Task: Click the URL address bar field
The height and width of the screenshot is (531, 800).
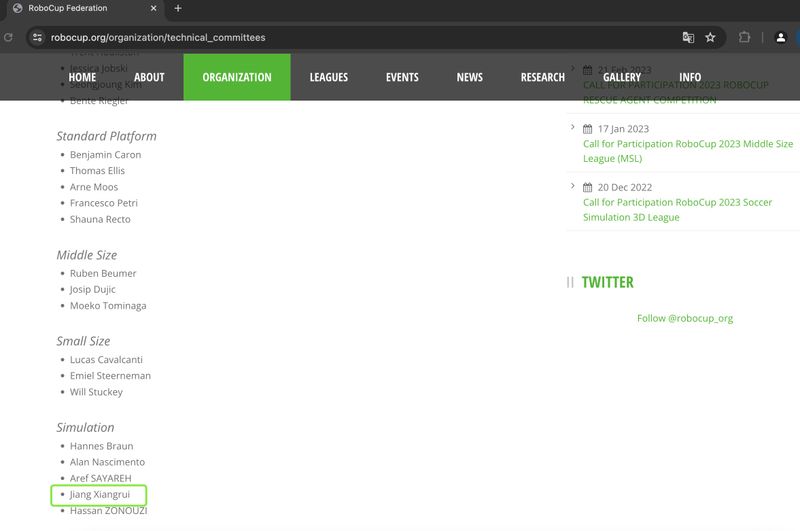Action: coord(350,37)
